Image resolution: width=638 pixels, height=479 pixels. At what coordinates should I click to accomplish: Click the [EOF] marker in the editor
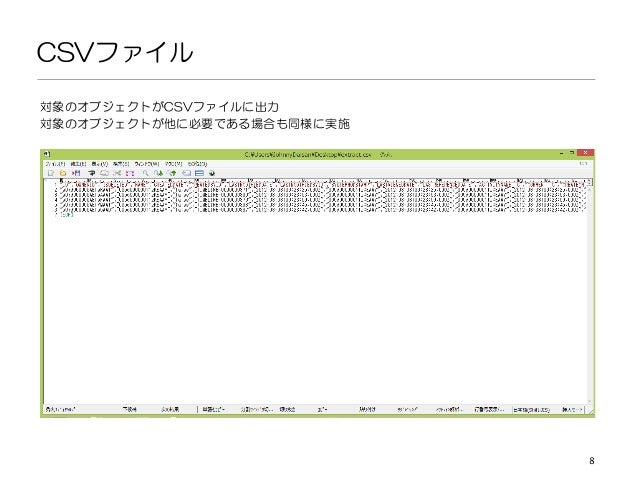[x=67, y=215]
